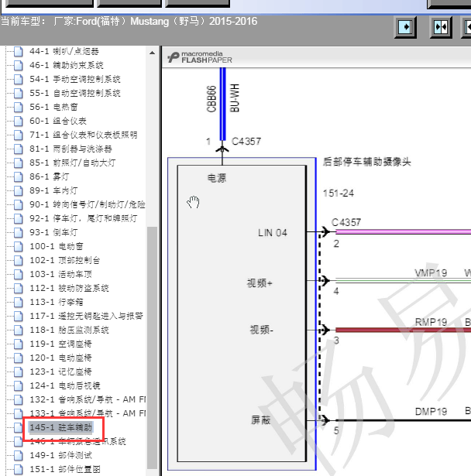Click the page icon beside 145-1 驻车辅助
This screenshot has height=476, width=471.
pyautogui.click(x=19, y=428)
